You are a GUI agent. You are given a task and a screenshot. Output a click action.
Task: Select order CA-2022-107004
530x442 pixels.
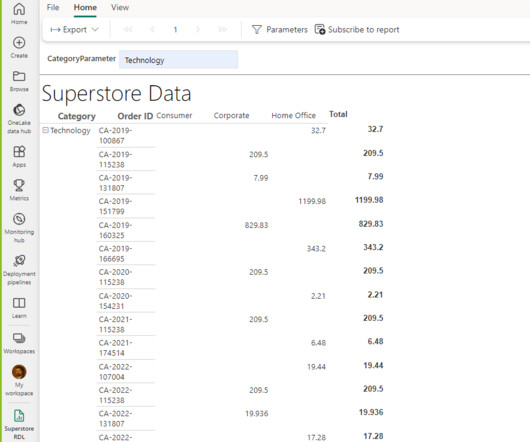[x=115, y=372]
